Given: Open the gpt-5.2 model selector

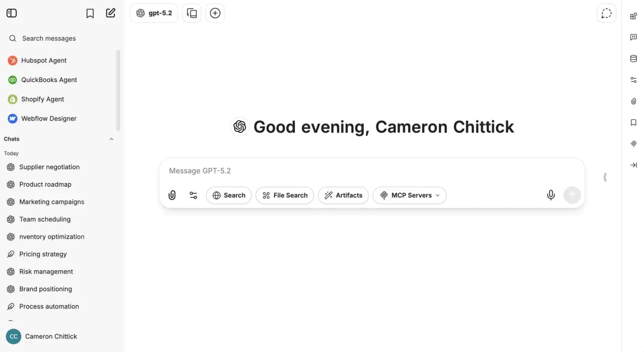Looking at the screenshot, I should 154,13.
